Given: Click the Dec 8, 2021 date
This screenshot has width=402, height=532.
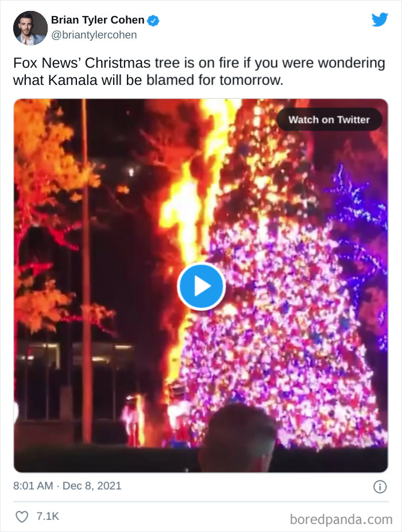Looking at the screenshot, I should [x=92, y=486].
